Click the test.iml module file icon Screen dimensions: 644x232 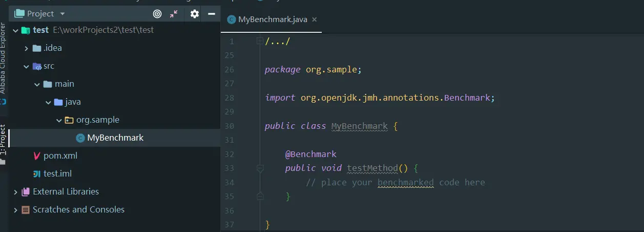click(x=36, y=174)
